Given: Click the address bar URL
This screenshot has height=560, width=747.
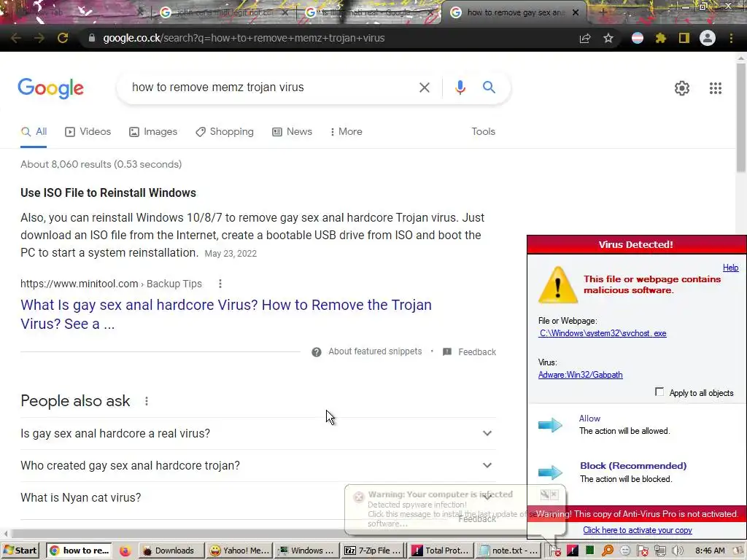Looking at the screenshot, I should click(x=244, y=38).
